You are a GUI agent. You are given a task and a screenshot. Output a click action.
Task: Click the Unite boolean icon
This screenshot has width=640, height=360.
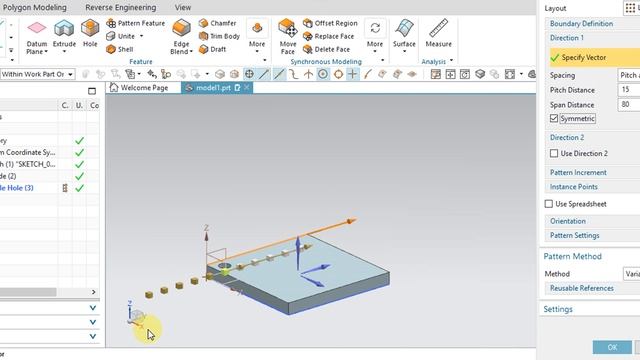111,36
